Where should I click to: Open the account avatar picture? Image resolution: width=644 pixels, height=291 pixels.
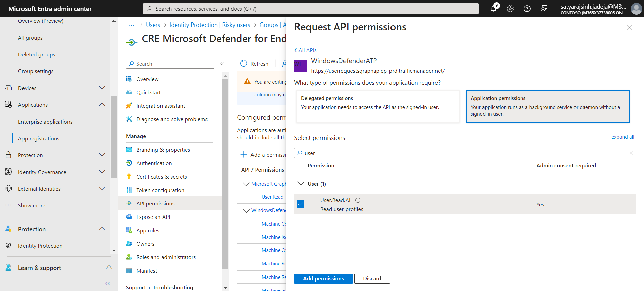pos(636,9)
